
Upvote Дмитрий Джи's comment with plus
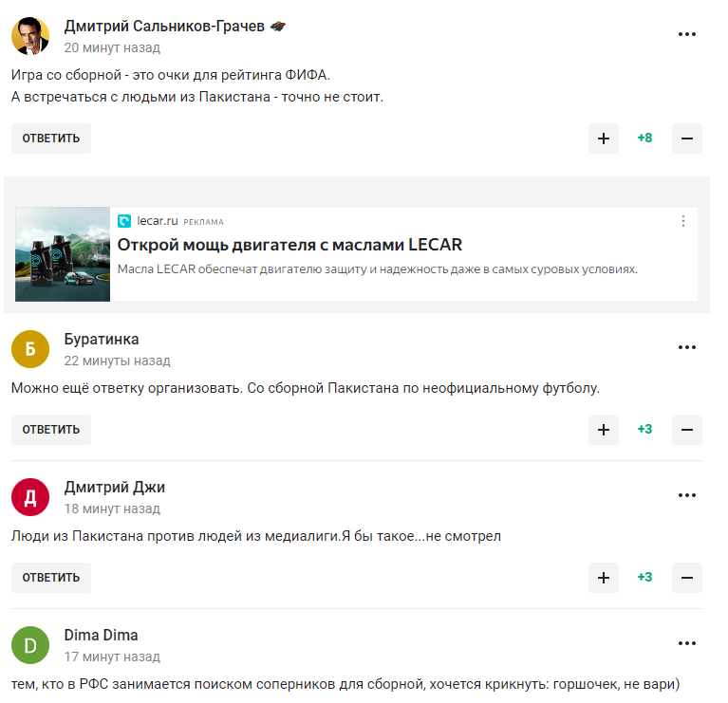coord(603,578)
